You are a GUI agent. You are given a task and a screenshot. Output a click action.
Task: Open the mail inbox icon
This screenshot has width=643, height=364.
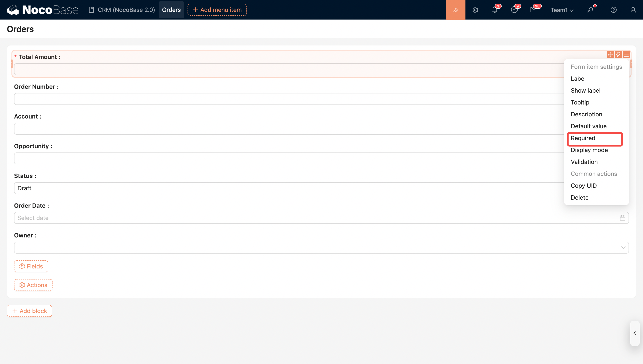click(534, 10)
